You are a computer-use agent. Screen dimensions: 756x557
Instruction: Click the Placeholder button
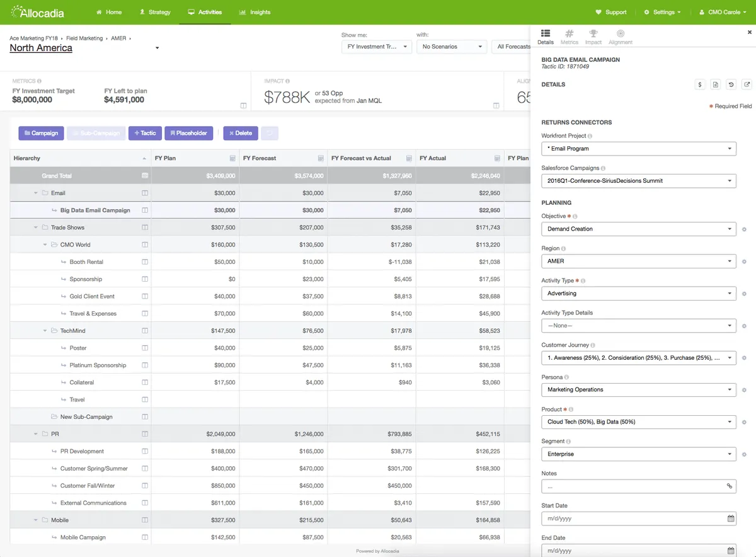pyautogui.click(x=189, y=134)
